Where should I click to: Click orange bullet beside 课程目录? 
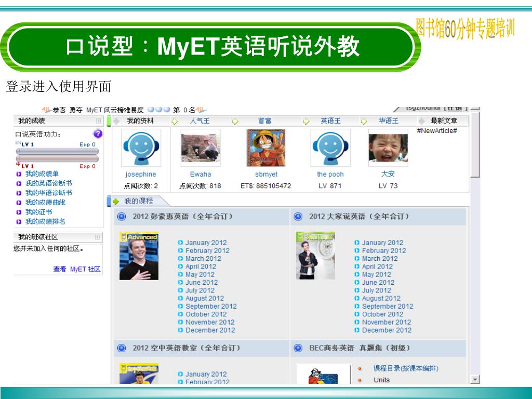coord(360,369)
